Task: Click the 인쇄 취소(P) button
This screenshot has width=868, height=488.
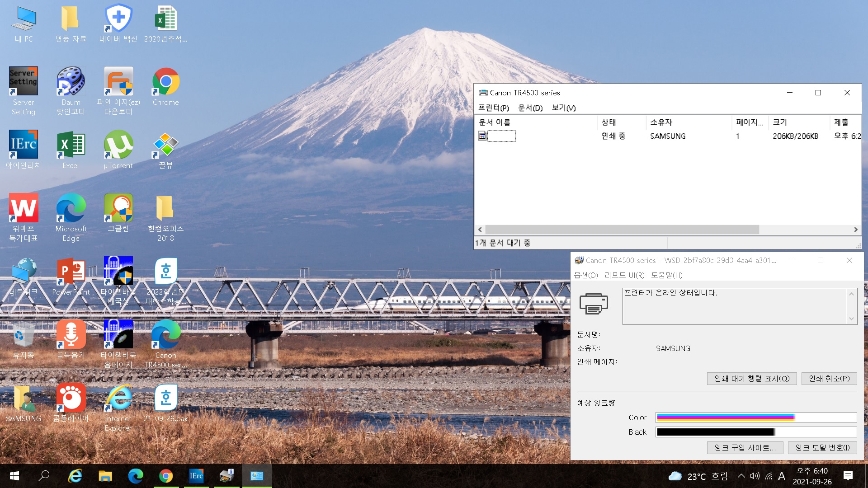Action: pos(829,379)
